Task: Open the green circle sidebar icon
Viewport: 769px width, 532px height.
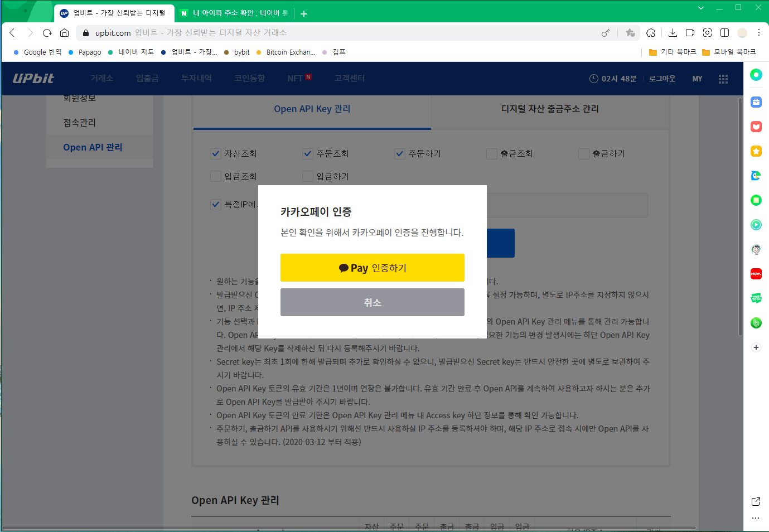Action: click(x=756, y=75)
